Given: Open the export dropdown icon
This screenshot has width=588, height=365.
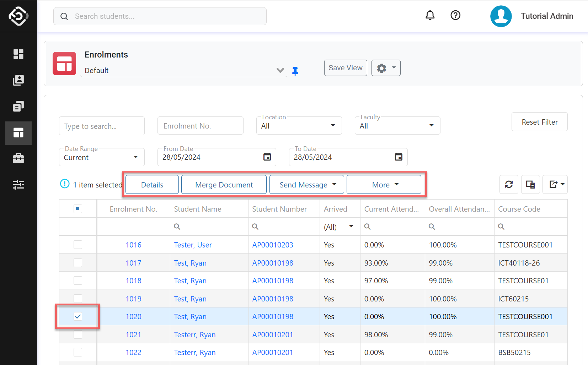Looking at the screenshot, I should point(555,184).
